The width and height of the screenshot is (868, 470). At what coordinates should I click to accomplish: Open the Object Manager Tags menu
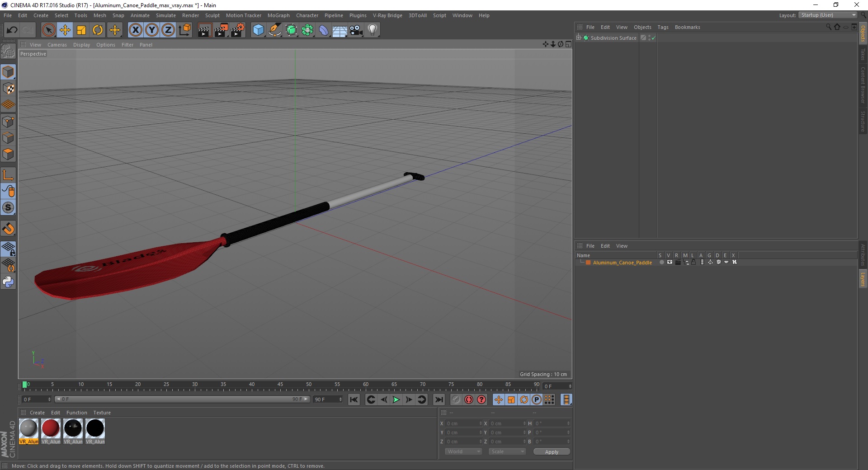(x=663, y=27)
